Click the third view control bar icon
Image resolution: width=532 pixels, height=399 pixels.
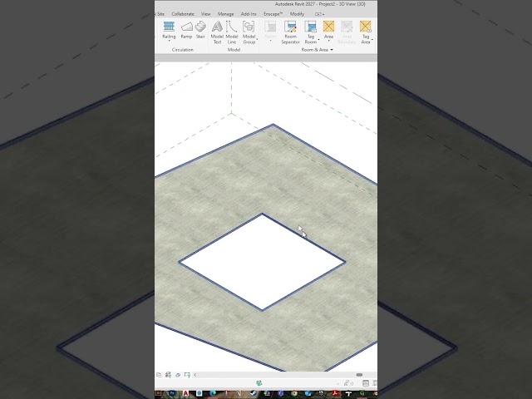178,375
